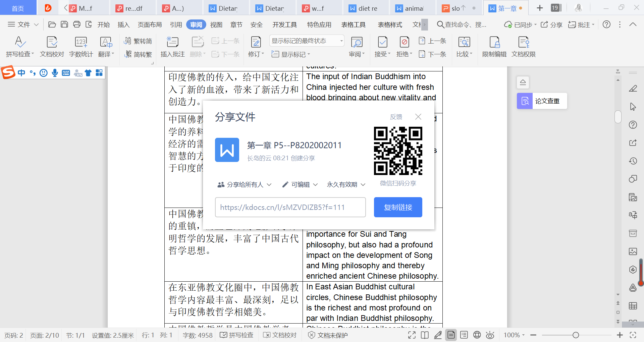Open the word count (字数统计) tool

tap(81, 43)
